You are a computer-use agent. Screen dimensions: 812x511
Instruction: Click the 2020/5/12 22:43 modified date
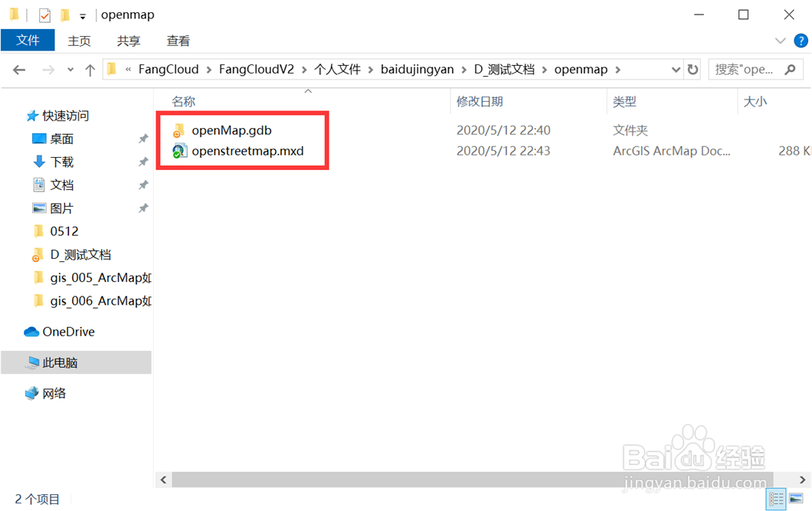[503, 151]
